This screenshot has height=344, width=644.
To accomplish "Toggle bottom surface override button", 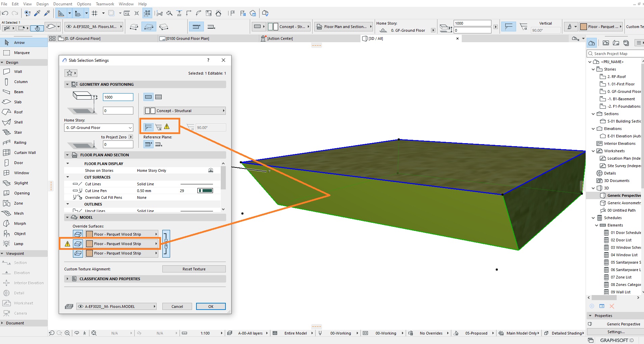I will [78, 253].
